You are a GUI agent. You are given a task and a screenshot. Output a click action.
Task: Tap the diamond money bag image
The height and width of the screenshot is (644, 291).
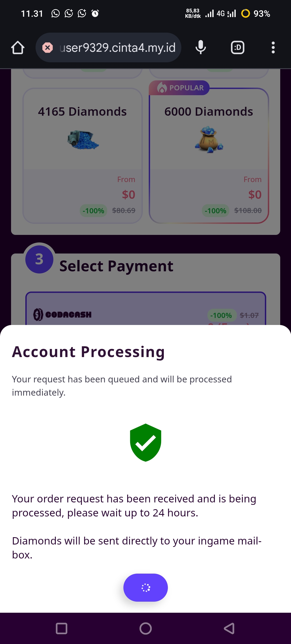click(x=209, y=140)
